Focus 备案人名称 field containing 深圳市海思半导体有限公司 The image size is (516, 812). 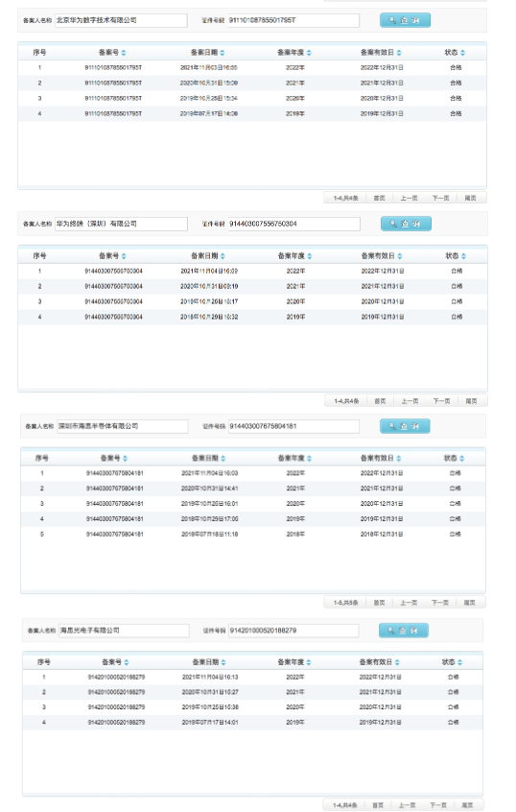(123, 426)
